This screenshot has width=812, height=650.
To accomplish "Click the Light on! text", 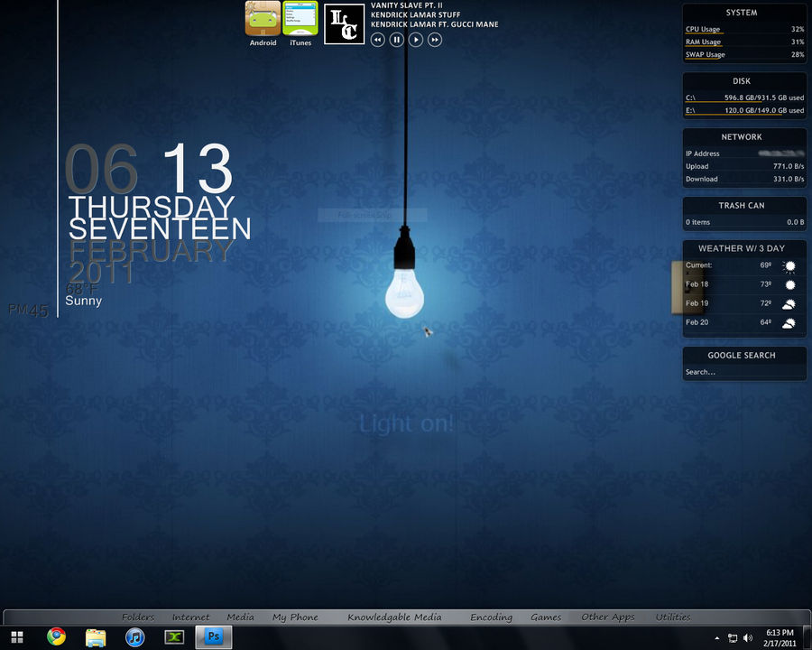I will click(x=407, y=423).
